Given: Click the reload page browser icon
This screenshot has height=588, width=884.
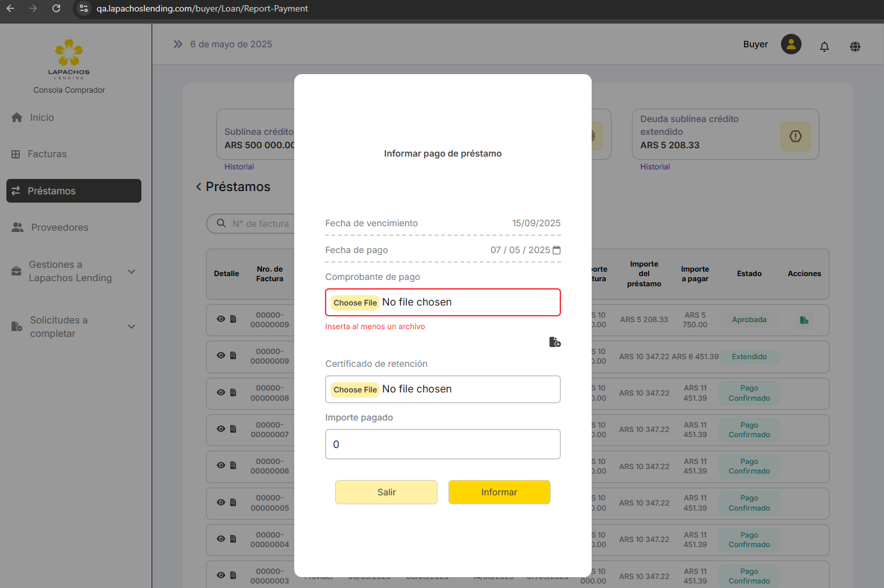Looking at the screenshot, I should (x=56, y=8).
